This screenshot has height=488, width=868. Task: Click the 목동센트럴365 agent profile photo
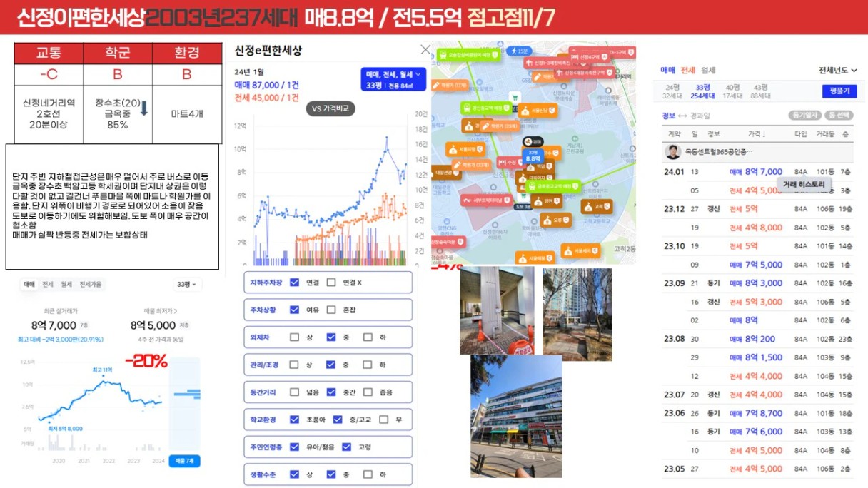coord(672,152)
